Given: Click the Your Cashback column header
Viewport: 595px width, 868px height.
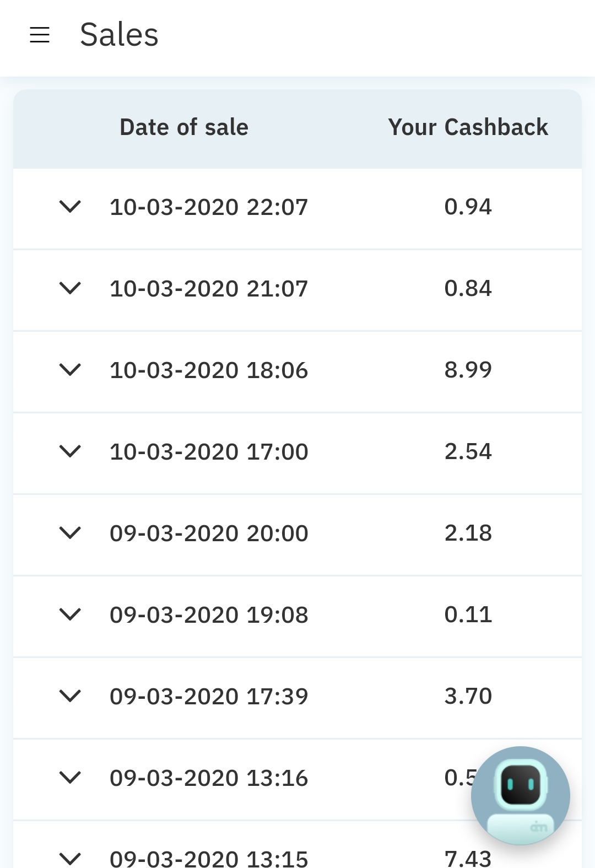Looking at the screenshot, I should pyautogui.click(x=468, y=127).
